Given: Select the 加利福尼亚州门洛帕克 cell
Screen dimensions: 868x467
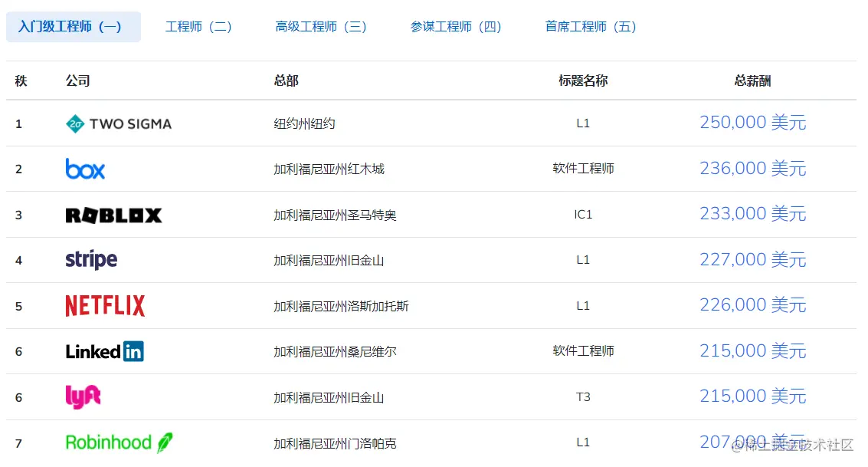Looking at the screenshot, I should tap(335, 443).
